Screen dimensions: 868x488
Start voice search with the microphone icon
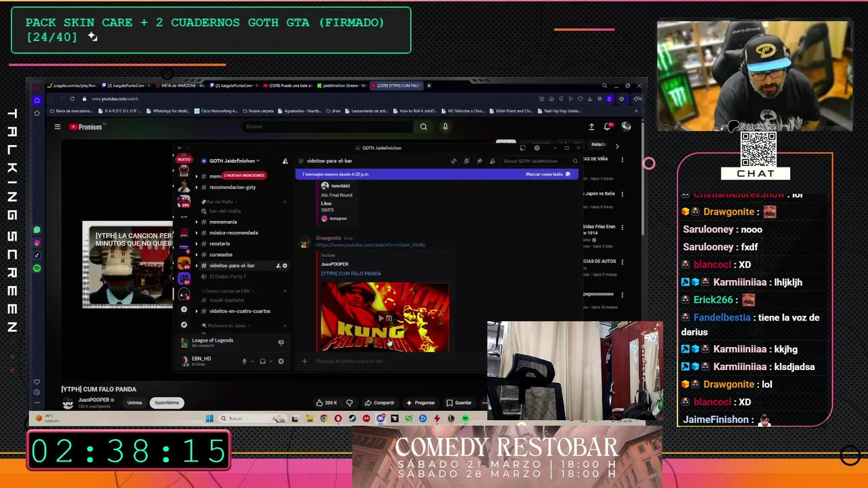pos(445,127)
